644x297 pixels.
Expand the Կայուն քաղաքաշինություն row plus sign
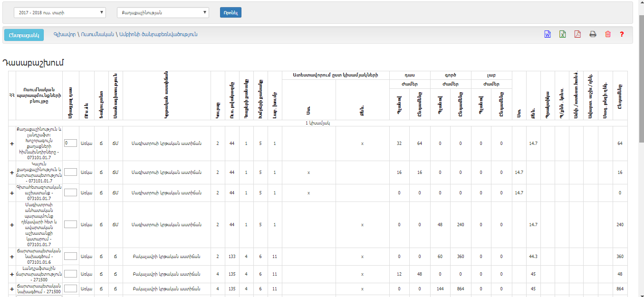point(12,173)
